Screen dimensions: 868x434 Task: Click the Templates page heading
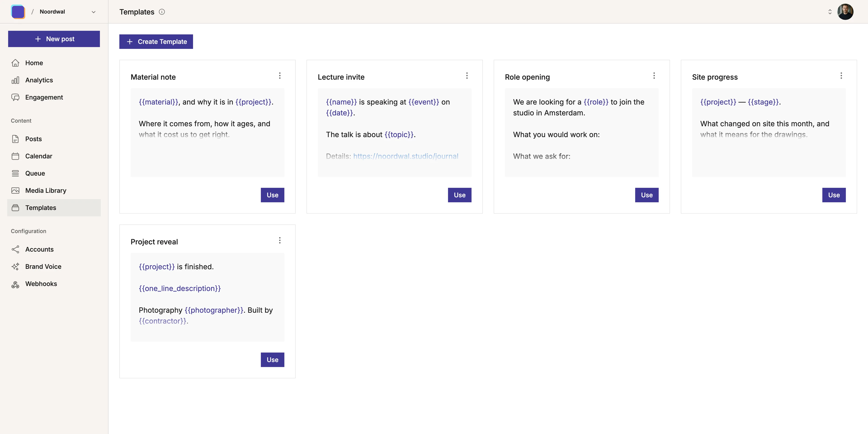tap(137, 12)
